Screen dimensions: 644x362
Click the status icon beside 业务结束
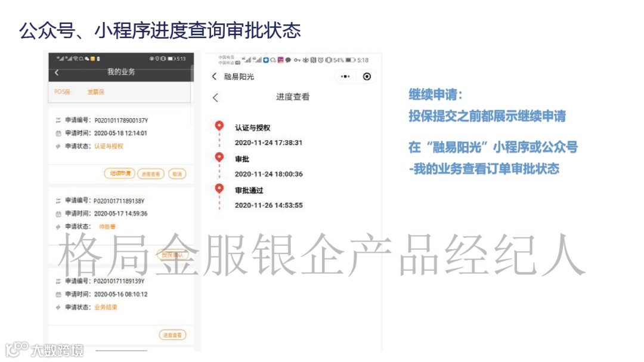click(x=58, y=307)
